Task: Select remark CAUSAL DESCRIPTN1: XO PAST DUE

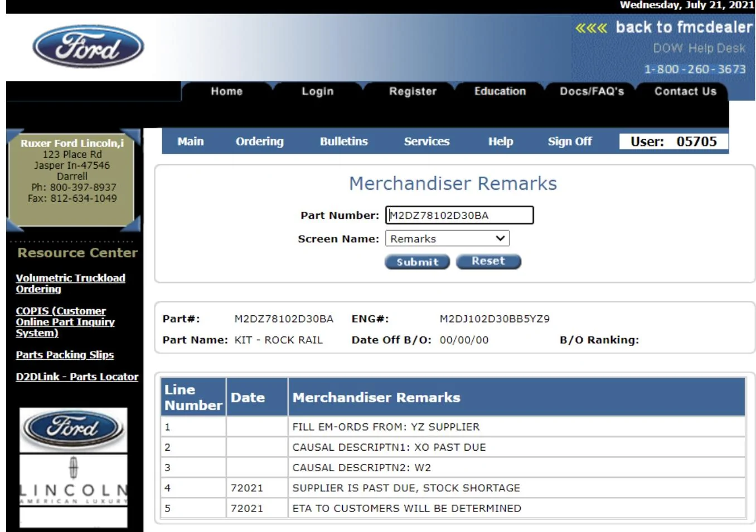Action: tap(389, 447)
